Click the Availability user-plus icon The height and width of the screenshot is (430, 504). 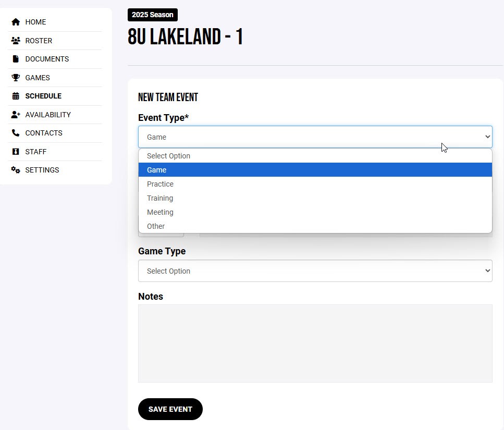pyautogui.click(x=16, y=115)
